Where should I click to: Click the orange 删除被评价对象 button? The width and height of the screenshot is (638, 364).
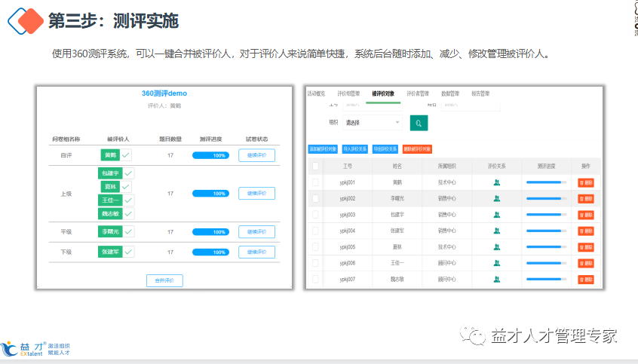[x=418, y=149]
